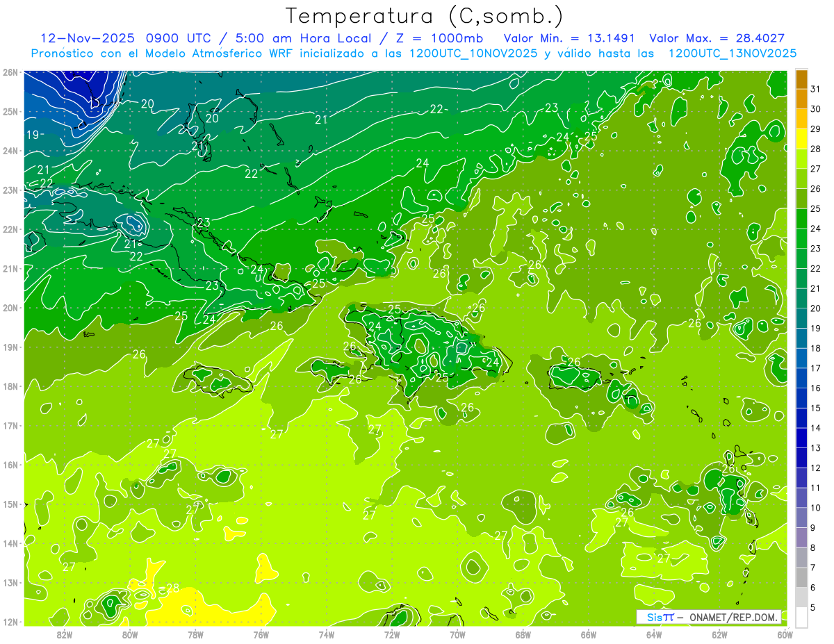Screen dimensions: 834x644
Task: Click the 19N latitude axis label
Action: point(10,347)
